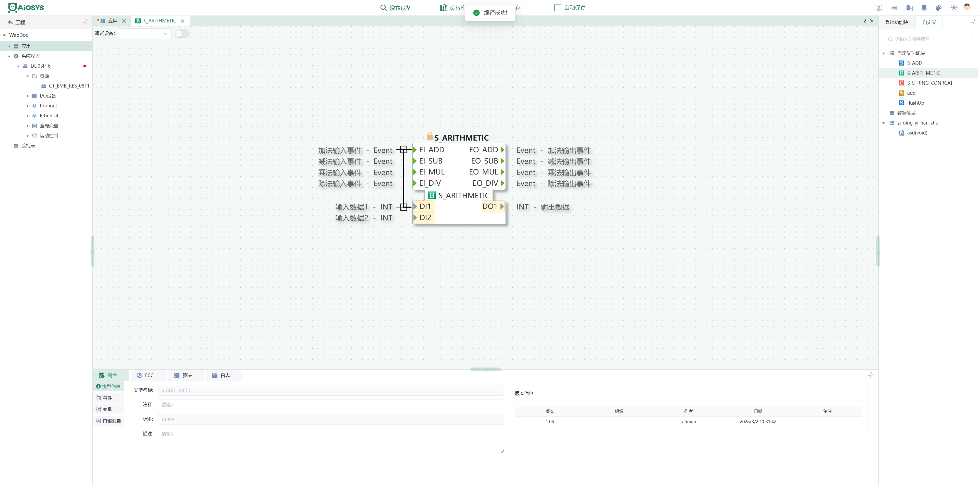Image resolution: width=980 pixels, height=485 pixels.
Task: Select the DO1 data output pin
Action: pyautogui.click(x=493, y=206)
